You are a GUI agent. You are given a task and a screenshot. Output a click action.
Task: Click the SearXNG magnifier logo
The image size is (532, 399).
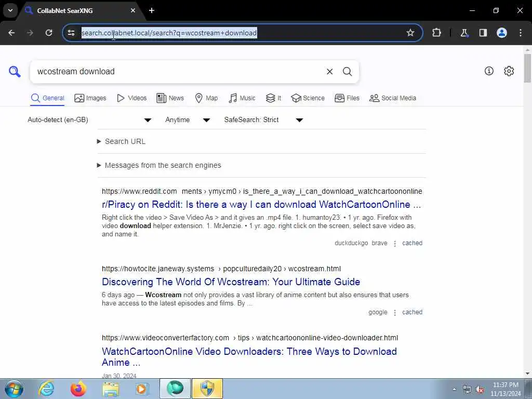point(15,72)
